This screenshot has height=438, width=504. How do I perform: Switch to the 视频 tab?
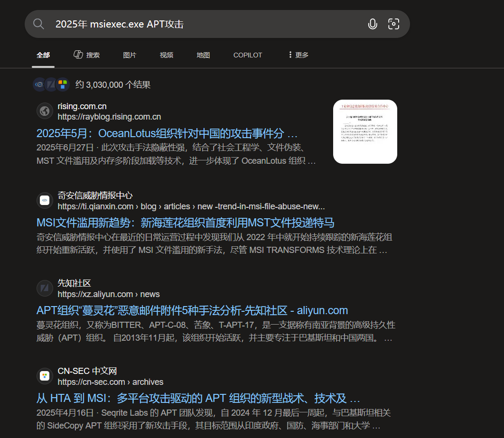(167, 55)
